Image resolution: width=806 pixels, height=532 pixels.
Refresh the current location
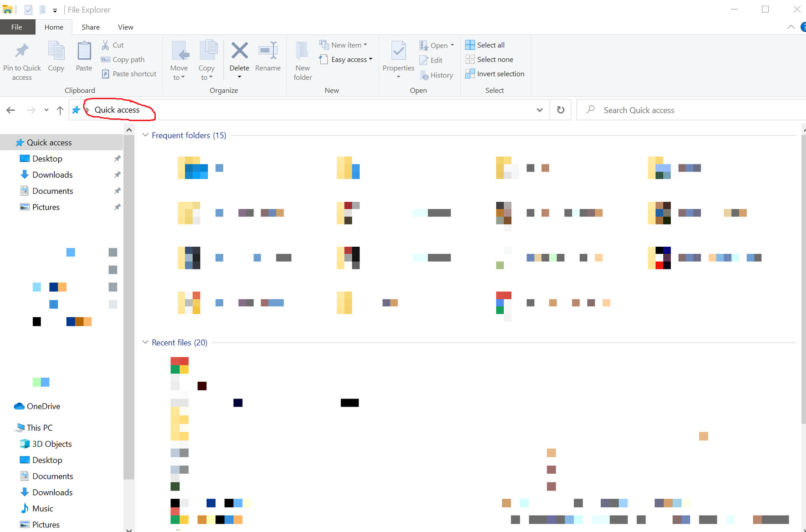(560, 110)
